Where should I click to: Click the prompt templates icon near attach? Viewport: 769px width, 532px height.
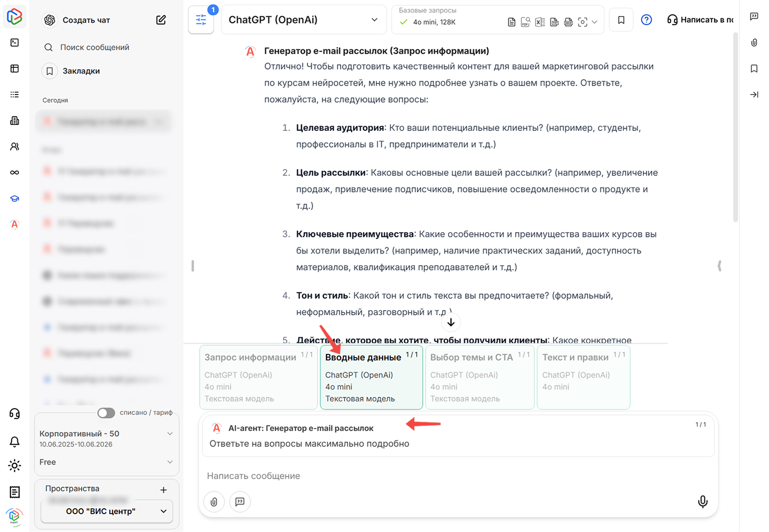coord(240,502)
